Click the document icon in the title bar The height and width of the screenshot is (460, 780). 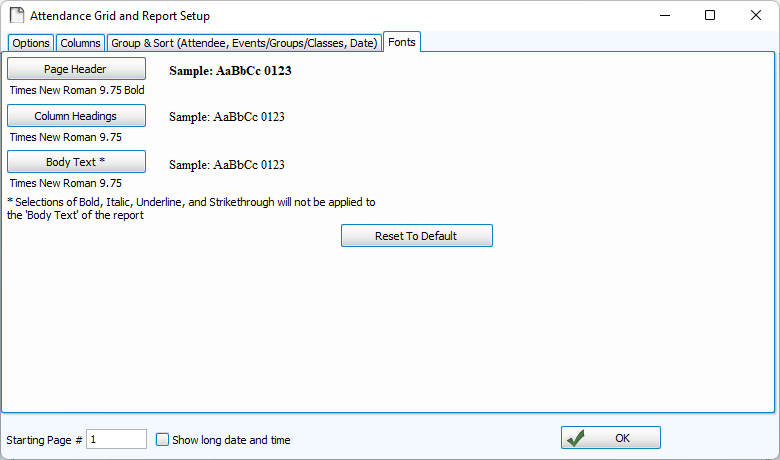point(16,16)
